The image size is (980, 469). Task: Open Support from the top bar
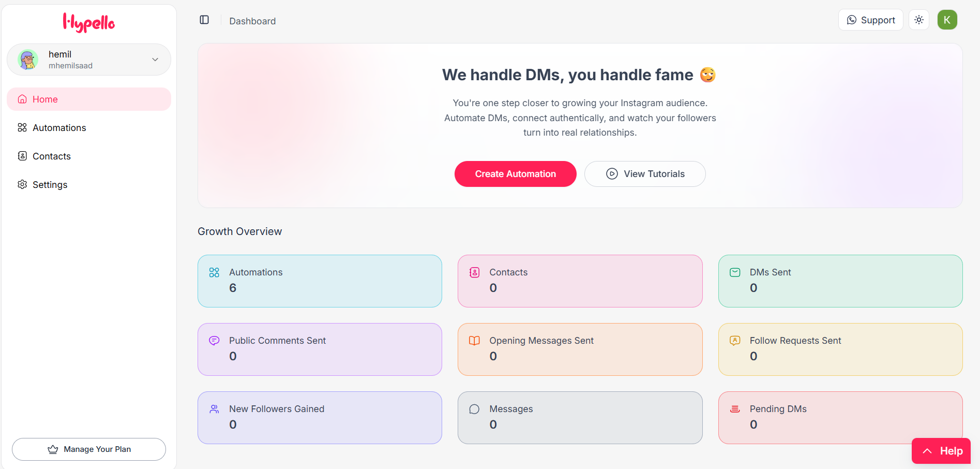pos(870,20)
